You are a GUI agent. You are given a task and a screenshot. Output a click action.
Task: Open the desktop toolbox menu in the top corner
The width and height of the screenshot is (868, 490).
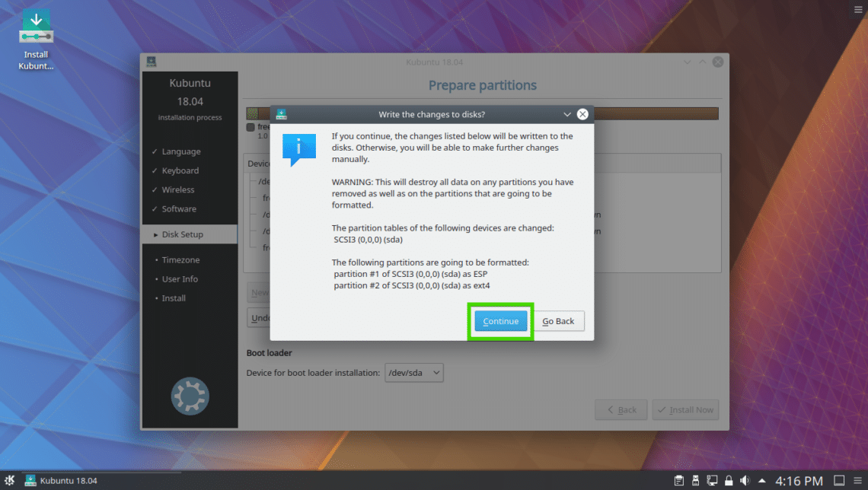tap(858, 9)
